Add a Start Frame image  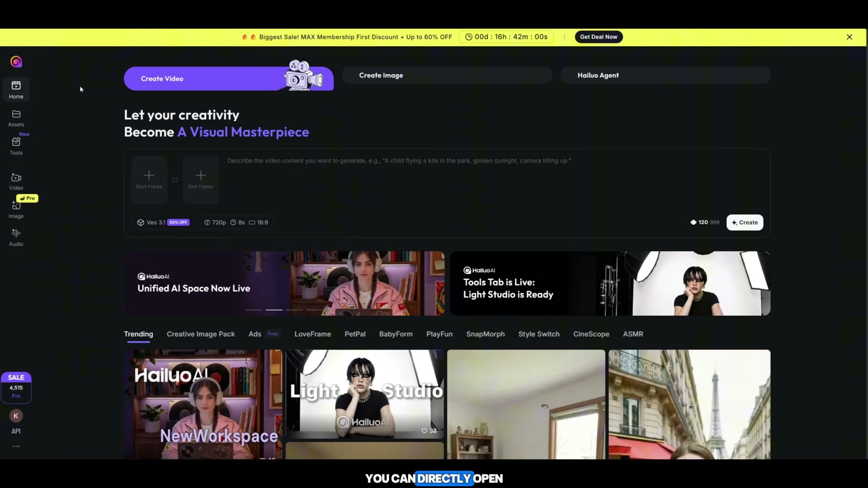coord(149,179)
